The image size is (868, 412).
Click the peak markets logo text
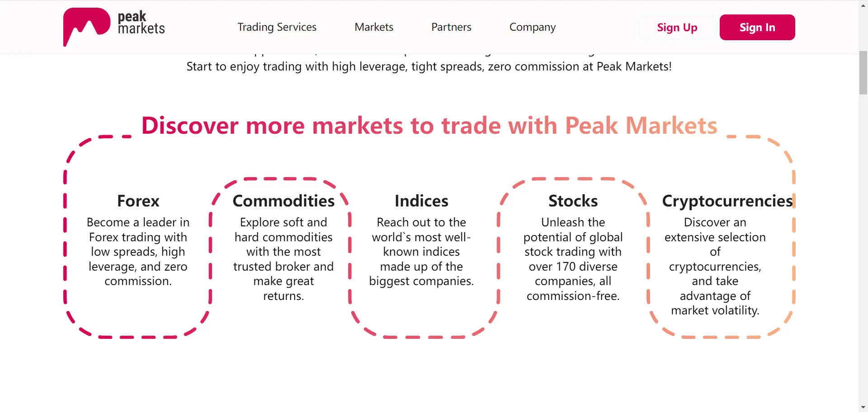click(x=141, y=23)
